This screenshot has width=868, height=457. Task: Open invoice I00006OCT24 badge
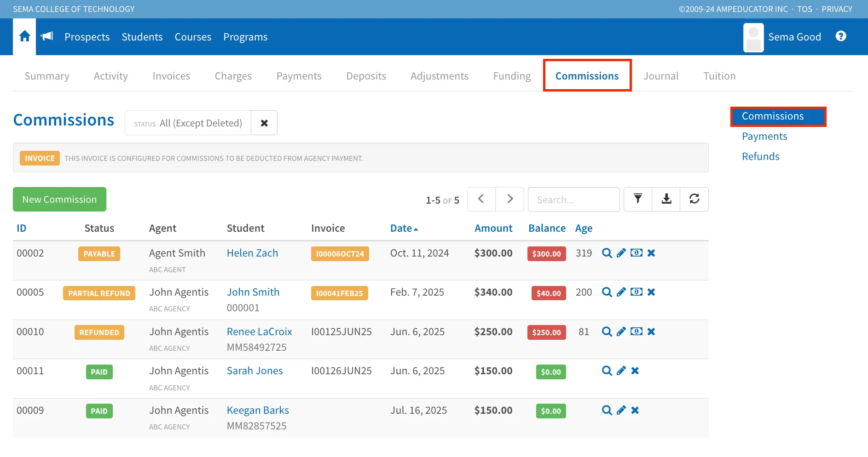click(340, 254)
